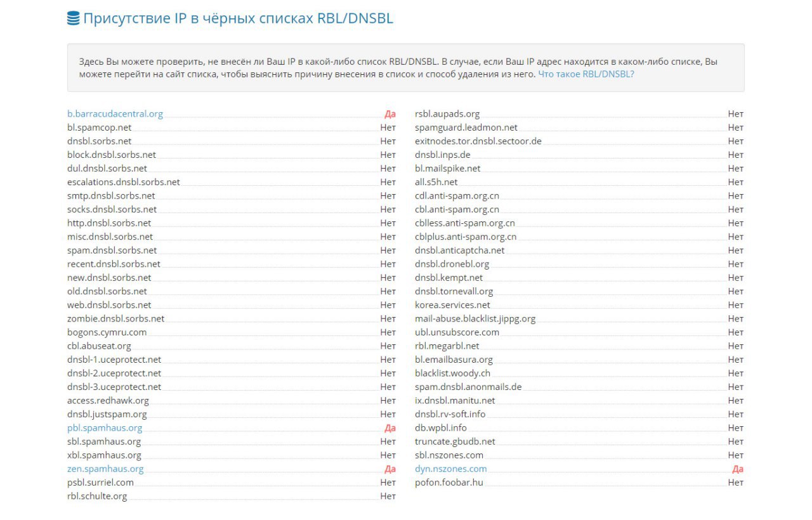
Task: Click cbl.anti-spam.org.cn entry
Action: click(x=457, y=209)
